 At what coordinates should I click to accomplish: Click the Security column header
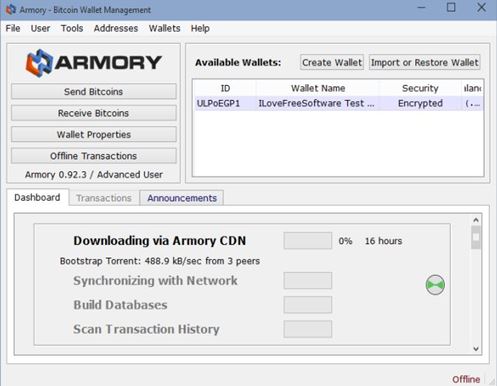coord(420,88)
